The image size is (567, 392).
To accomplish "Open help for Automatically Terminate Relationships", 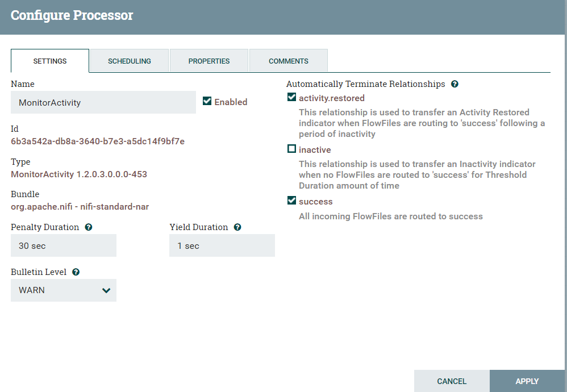I will pos(455,84).
